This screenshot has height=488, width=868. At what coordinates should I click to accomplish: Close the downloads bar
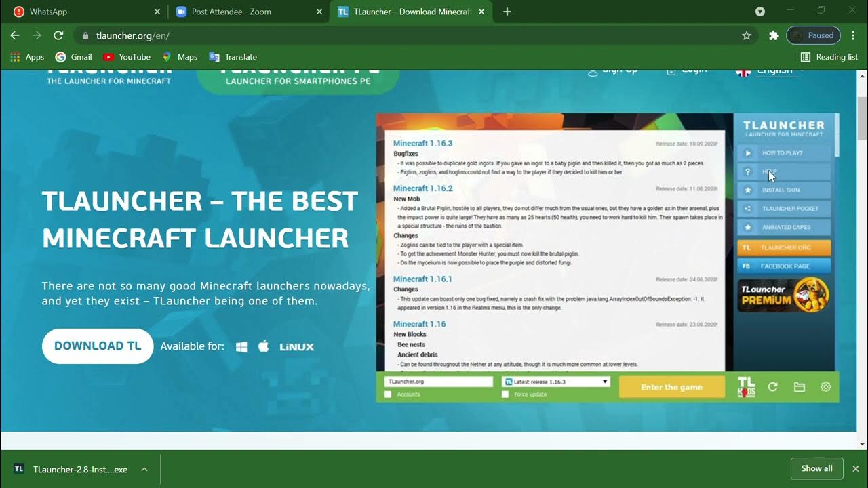[x=856, y=468]
